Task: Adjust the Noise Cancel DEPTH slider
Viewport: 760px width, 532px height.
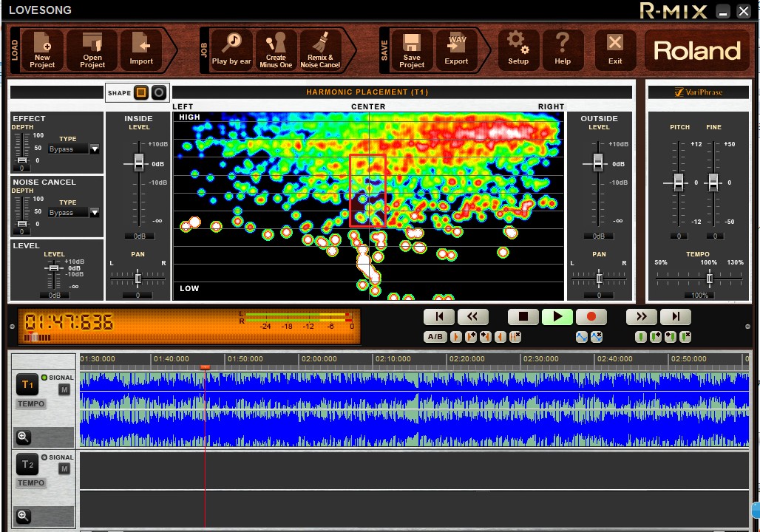Action: [22, 224]
